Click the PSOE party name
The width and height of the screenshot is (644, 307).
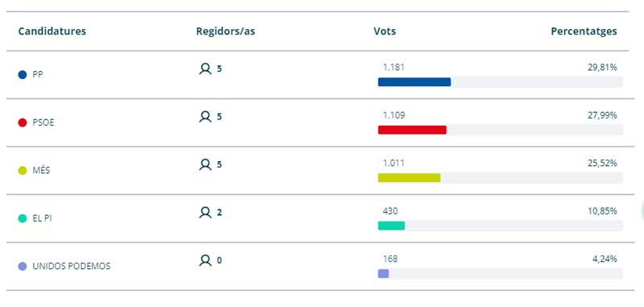tap(43, 122)
